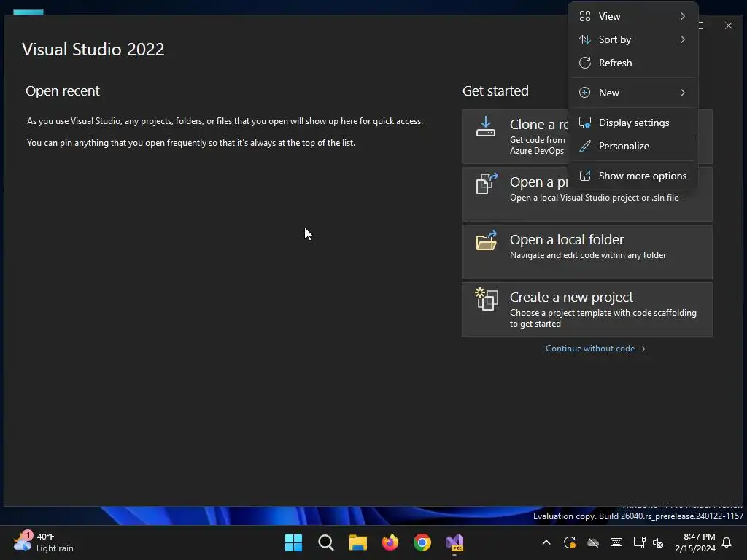
Task: Click the Open a project file icon
Action: point(487,183)
